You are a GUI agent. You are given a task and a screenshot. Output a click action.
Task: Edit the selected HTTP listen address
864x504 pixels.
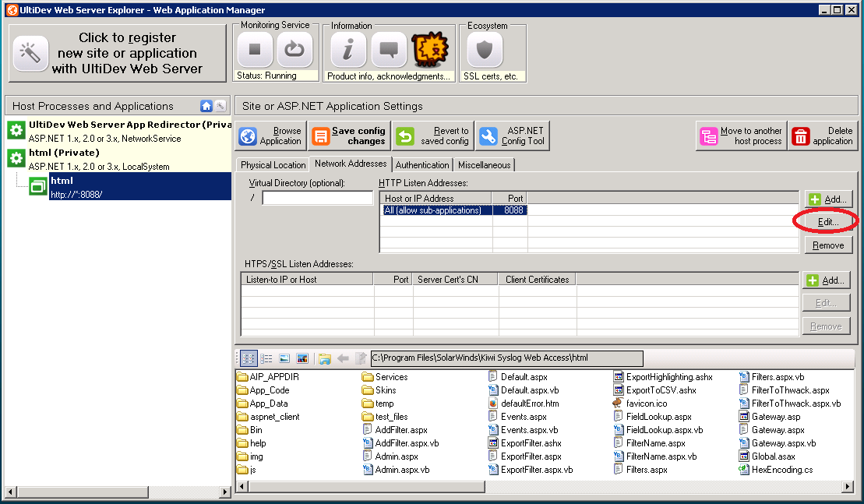point(827,222)
